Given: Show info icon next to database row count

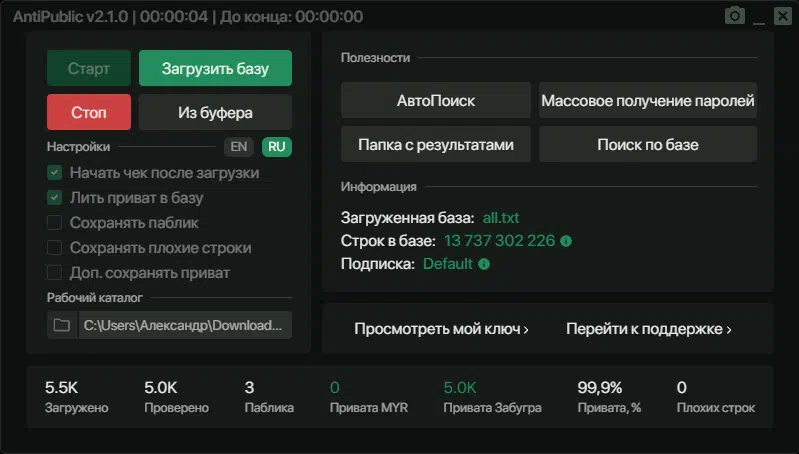Looking at the screenshot, I should click(566, 241).
